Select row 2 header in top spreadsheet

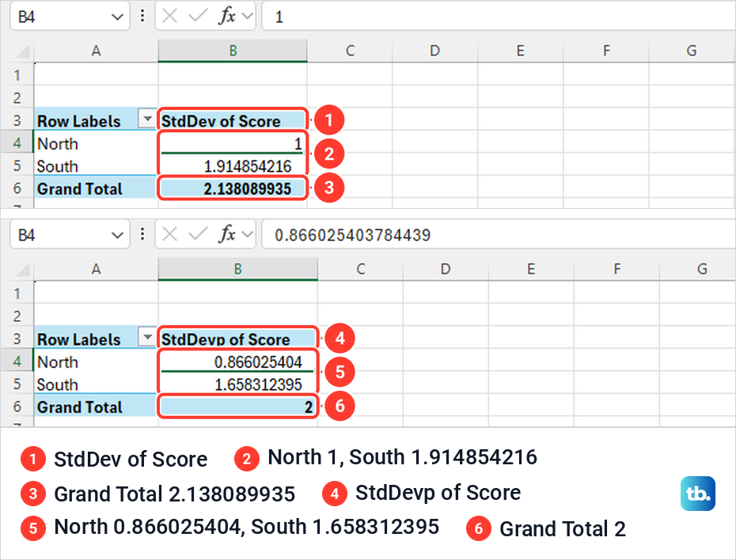17,97
